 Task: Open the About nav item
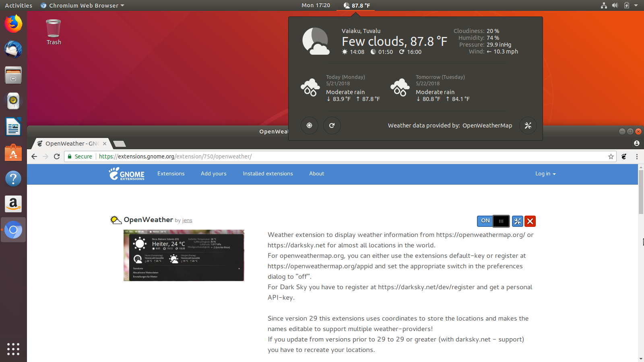(x=316, y=174)
